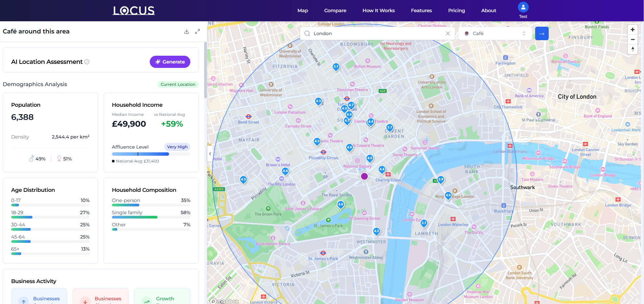Image resolution: width=644 pixels, height=304 pixels.
Task: Select the 4.4 café marker near Brown's Hotel
Action: pos(285,171)
